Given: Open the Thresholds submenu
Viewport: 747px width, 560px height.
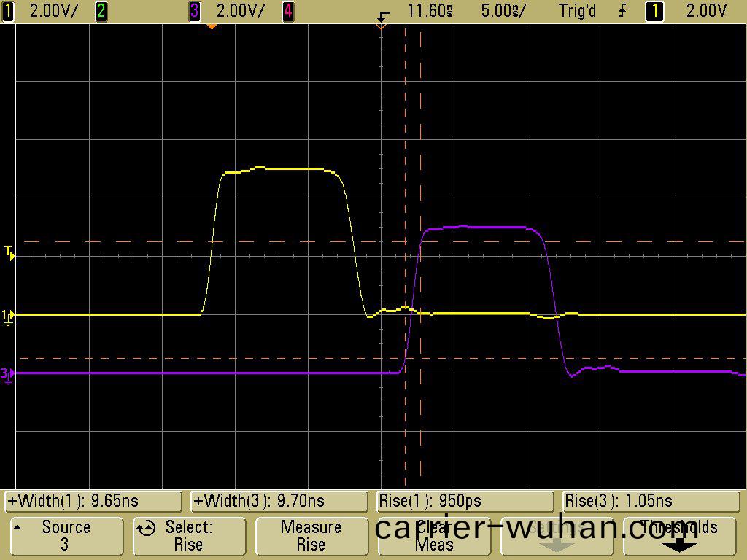Looking at the screenshot, I should click(680, 536).
